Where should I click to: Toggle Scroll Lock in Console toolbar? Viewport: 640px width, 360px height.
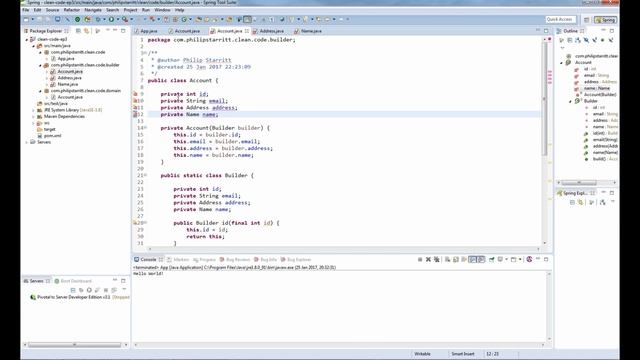pos(456,259)
